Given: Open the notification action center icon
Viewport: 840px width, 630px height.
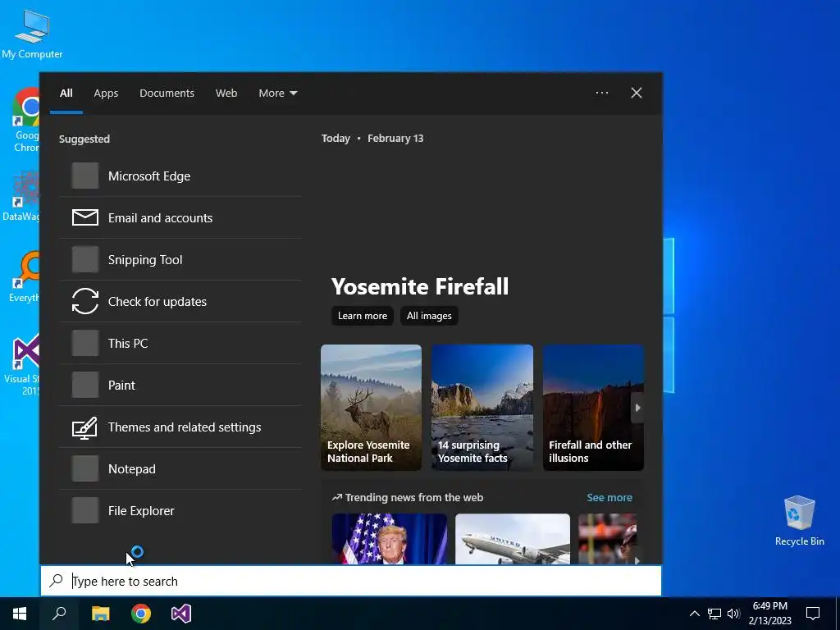Looking at the screenshot, I should (813, 614).
